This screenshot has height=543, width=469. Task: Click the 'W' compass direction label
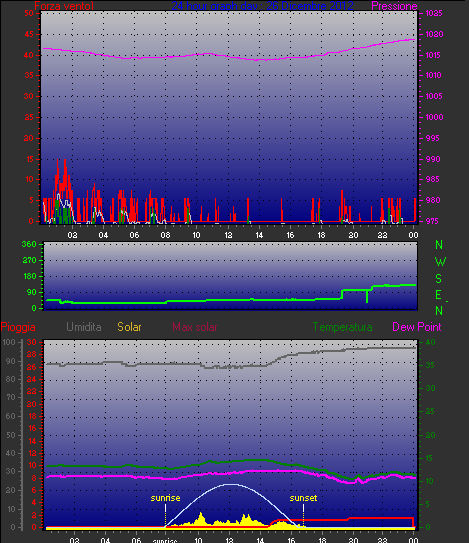tap(440, 262)
